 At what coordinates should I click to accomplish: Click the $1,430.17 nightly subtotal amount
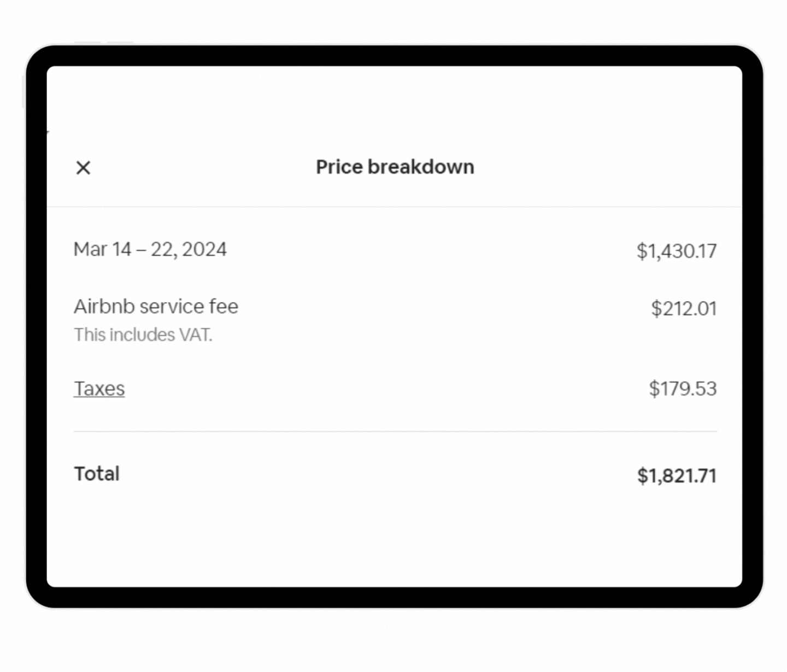[676, 251]
